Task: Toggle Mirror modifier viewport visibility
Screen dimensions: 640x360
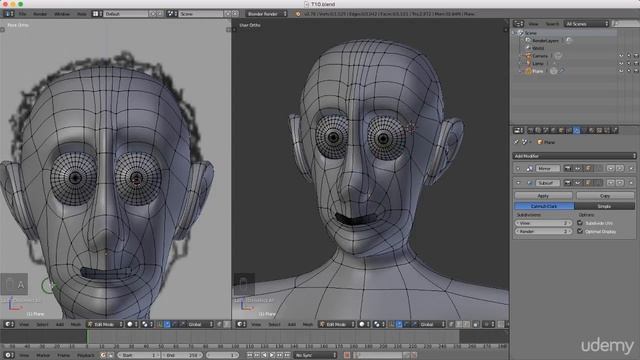Action: tap(578, 168)
